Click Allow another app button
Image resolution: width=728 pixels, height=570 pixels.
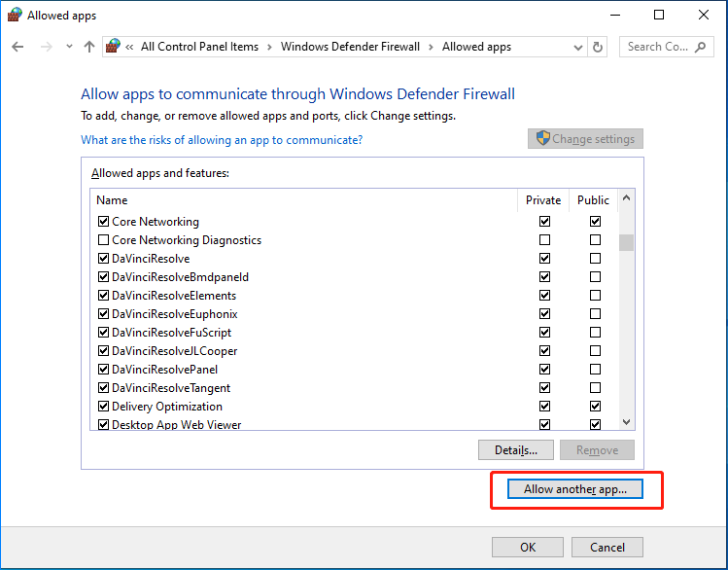click(x=575, y=488)
